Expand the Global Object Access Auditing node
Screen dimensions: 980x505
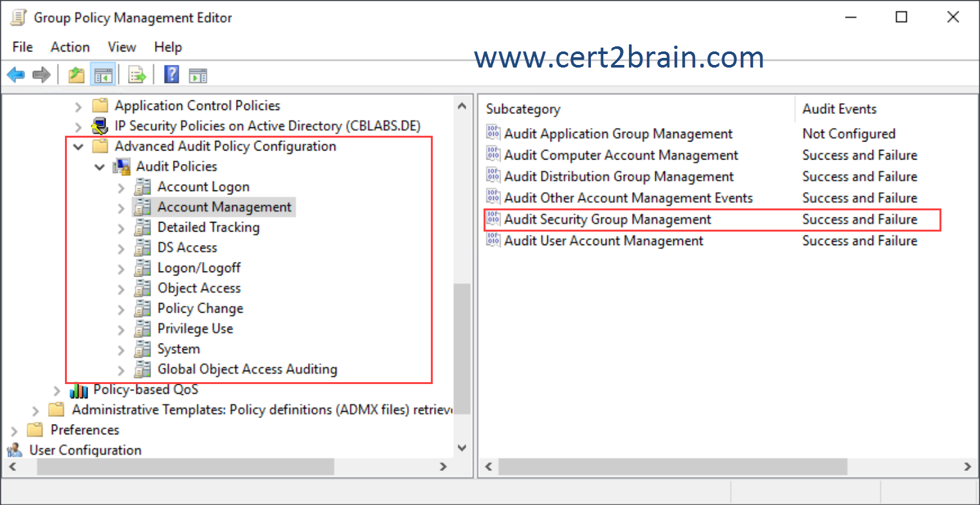tap(121, 370)
